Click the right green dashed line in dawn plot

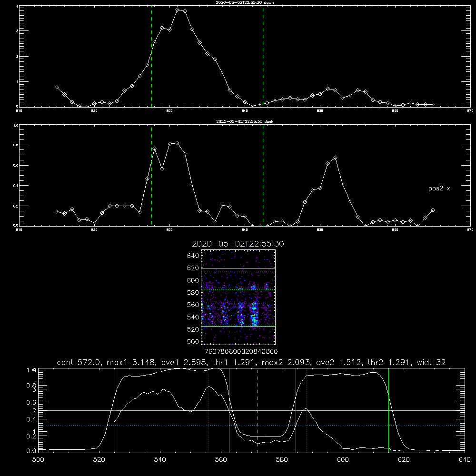(x=263, y=56)
